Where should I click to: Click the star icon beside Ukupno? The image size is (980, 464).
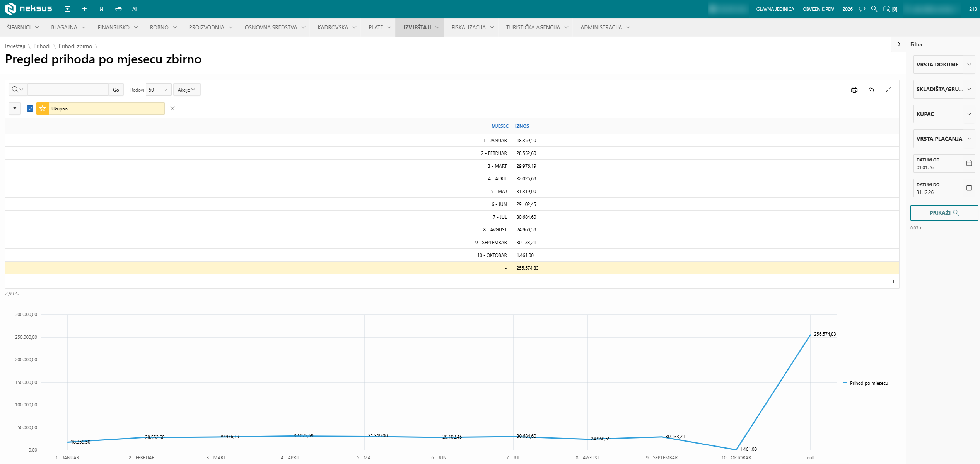(43, 109)
